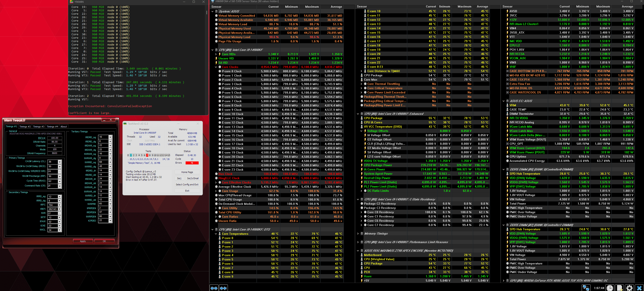Expand the GPU RTX 4090 sensor group
This screenshot has width=644, height=291.
[x=503, y=281]
